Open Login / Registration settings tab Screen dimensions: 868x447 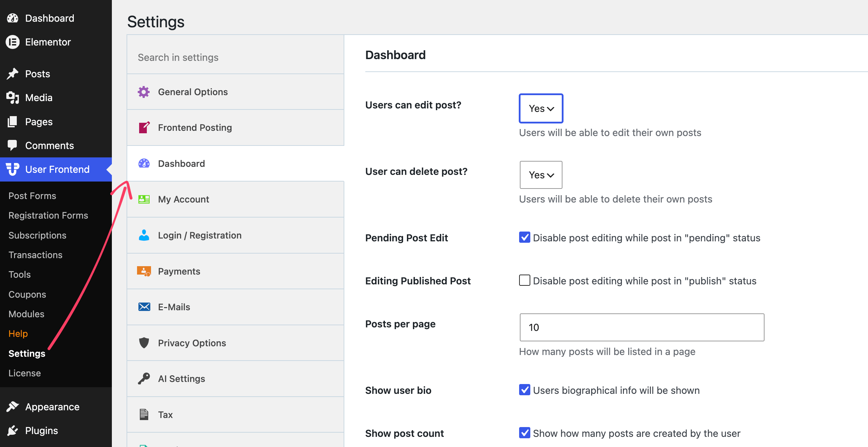pyautogui.click(x=236, y=235)
